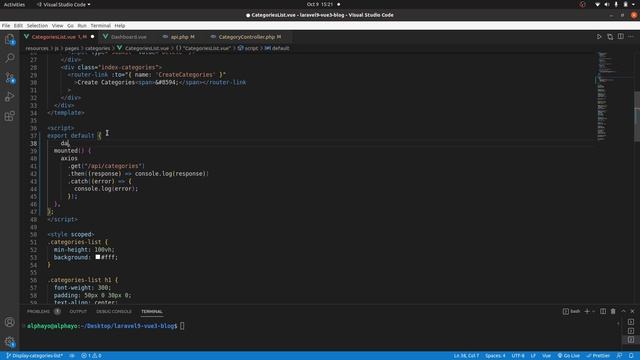
Task: Click the new terminal plus icon
Action: point(587,311)
